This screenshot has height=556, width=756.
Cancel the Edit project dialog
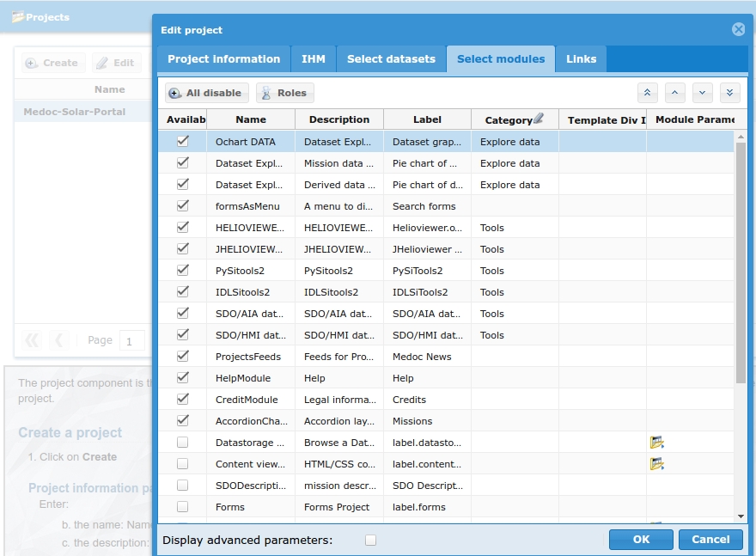tap(710, 540)
